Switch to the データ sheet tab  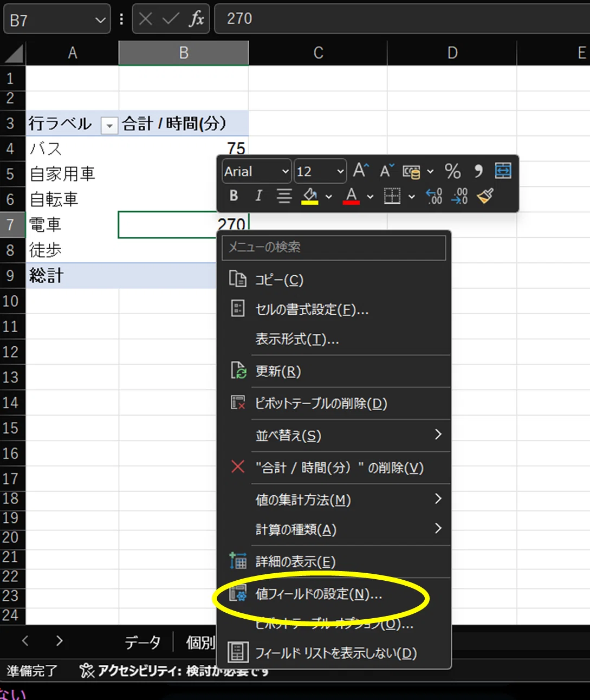click(x=142, y=642)
